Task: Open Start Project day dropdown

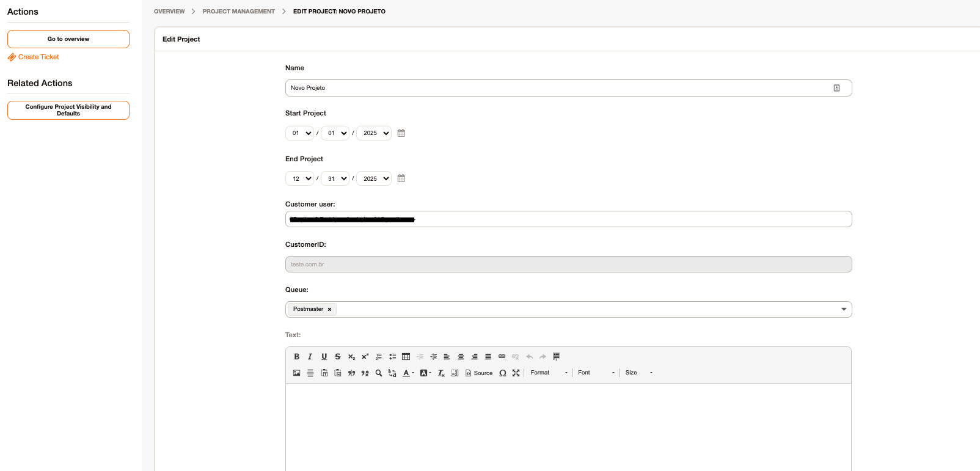Action: [x=335, y=133]
